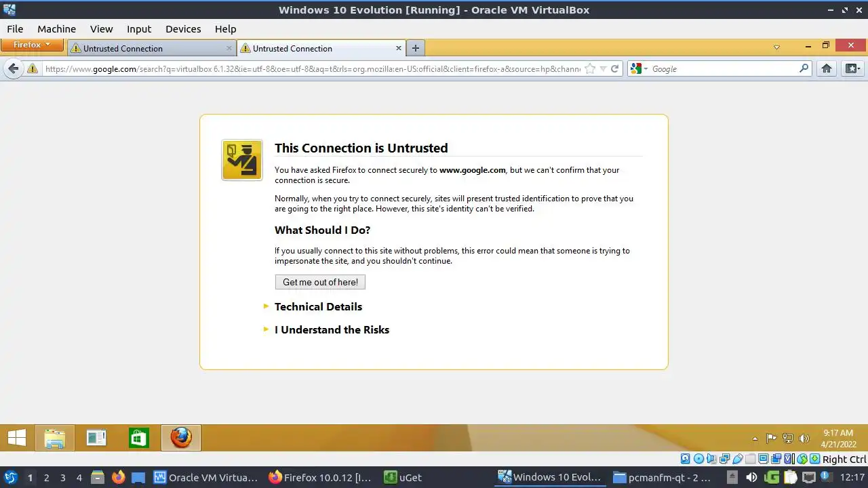Open the VirtualBox View menu
Viewport: 868px width, 488px height.
pyautogui.click(x=101, y=28)
